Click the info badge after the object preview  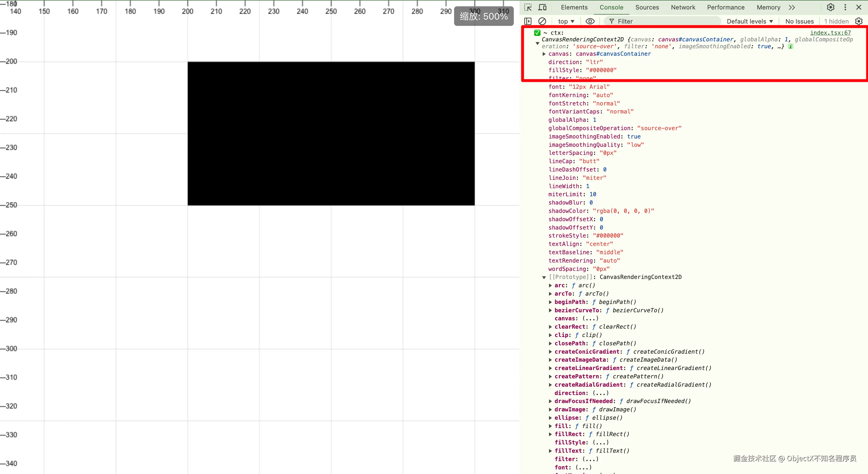pyautogui.click(x=790, y=47)
